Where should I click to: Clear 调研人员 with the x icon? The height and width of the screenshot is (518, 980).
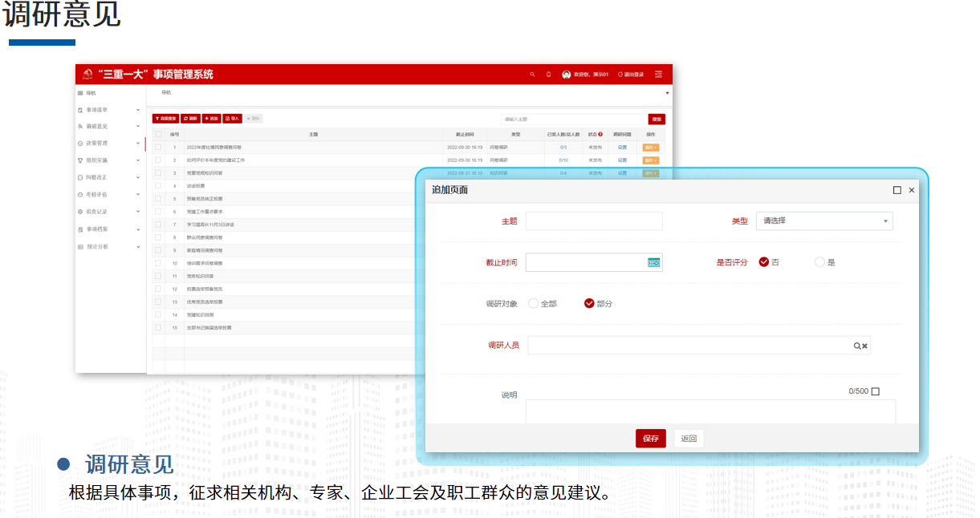click(864, 346)
